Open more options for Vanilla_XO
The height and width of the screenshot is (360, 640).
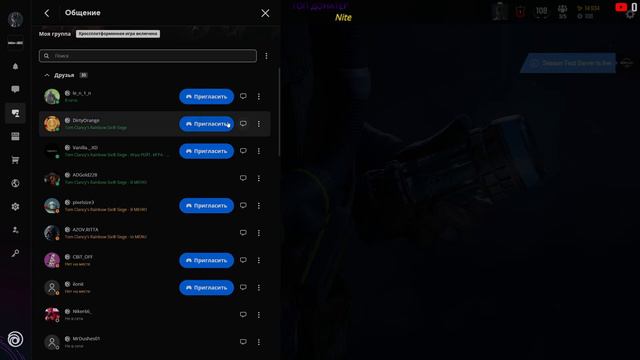coord(259,151)
